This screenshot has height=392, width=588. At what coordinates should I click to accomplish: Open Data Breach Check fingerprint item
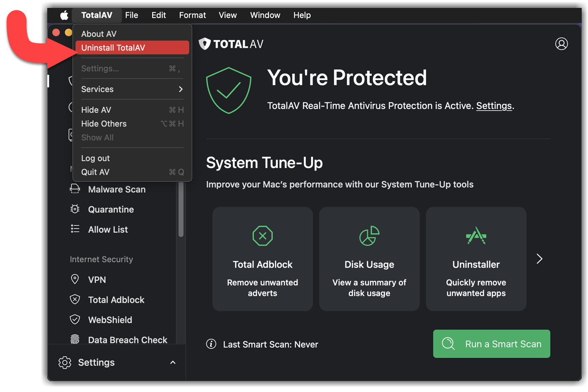(x=127, y=340)
